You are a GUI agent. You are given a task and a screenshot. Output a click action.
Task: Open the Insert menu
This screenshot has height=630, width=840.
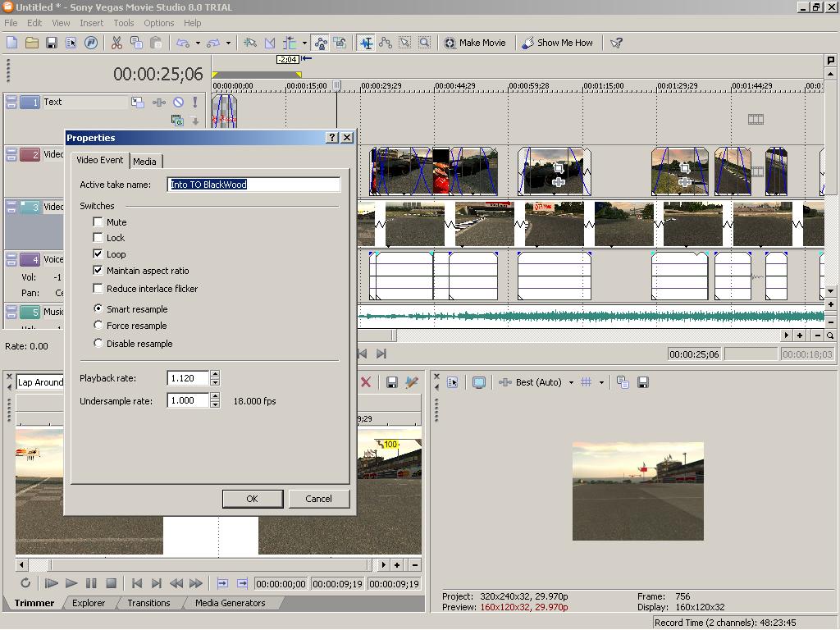[x=91, y=23]
